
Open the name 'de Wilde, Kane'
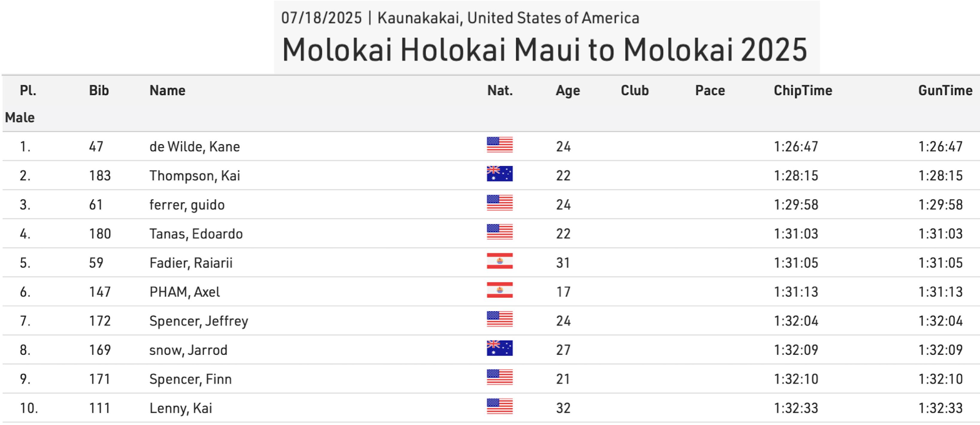pos(194,146)
